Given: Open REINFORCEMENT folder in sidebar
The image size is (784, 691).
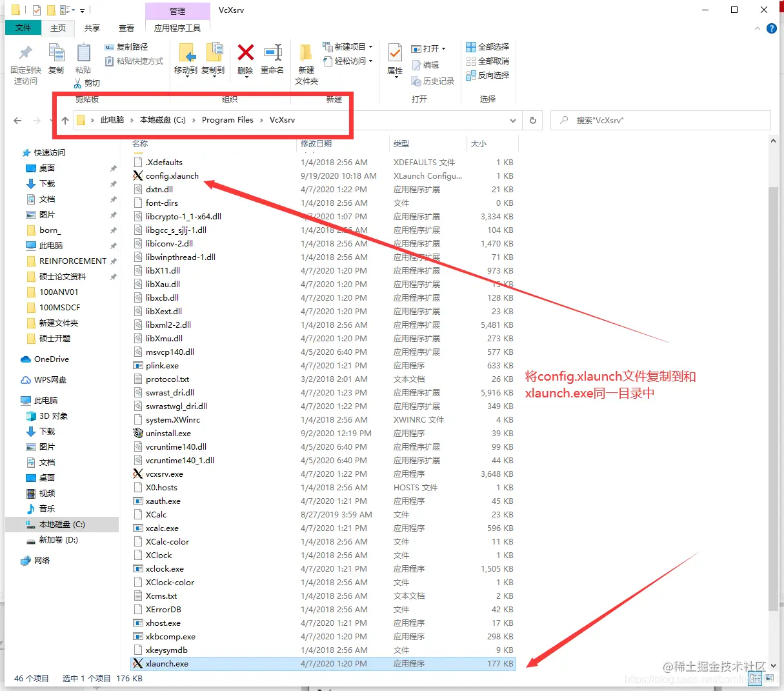Looking at the screenshot, I should 72,261.
